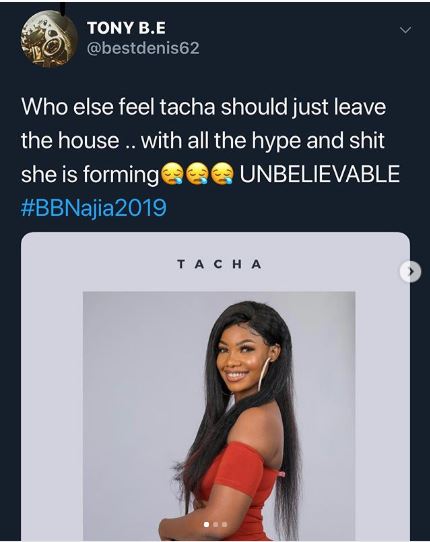Click the 'she is forming' text
This screenshot has height=542, width=430.
[90, 175]
